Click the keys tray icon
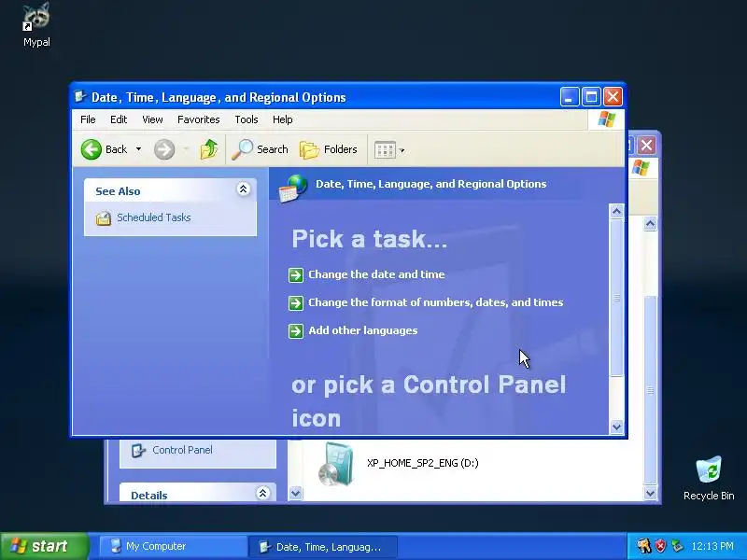 point(644,546)
